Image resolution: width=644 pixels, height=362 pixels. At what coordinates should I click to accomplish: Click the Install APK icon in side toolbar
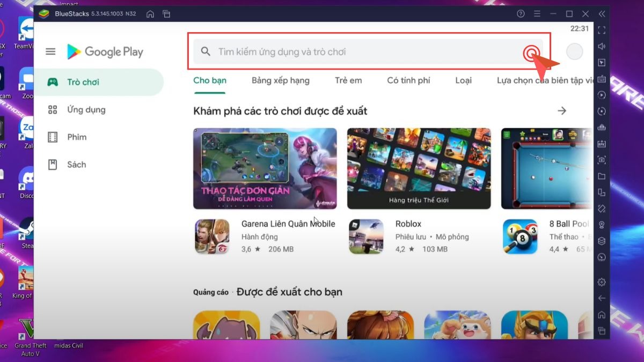click(602, 144)
